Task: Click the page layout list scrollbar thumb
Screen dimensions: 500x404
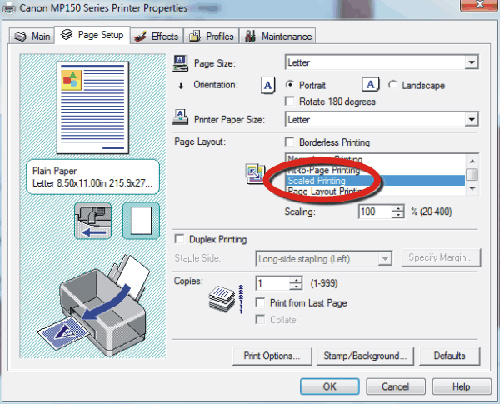Action: click(472, 174)
